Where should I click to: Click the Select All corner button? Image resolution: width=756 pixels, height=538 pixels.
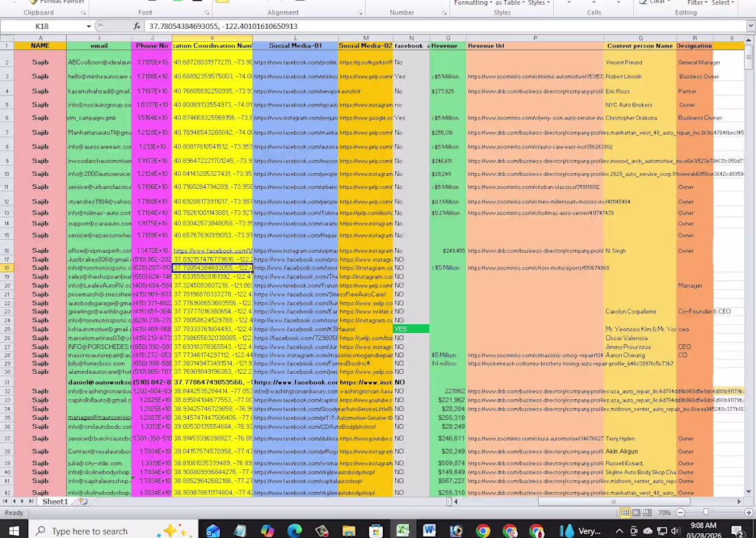click(7, 38)
